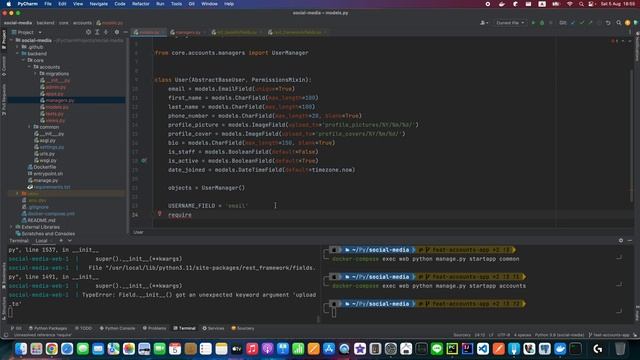Viewport: 640px width, 360px height.
Task: Click the accounts breadcrumb in navigation bar
Action: pyautogui.click(x=82, y=23)
